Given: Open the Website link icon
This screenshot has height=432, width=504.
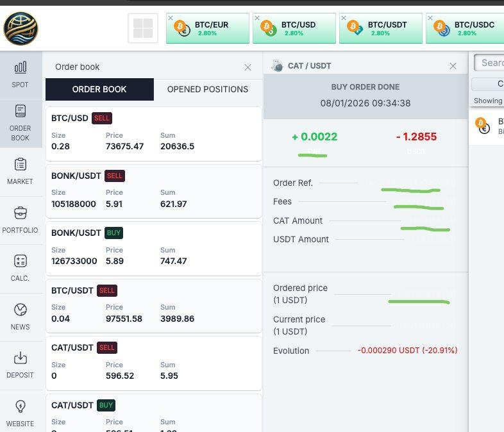Looking at the screenshot, I should (x=20, y=413).
